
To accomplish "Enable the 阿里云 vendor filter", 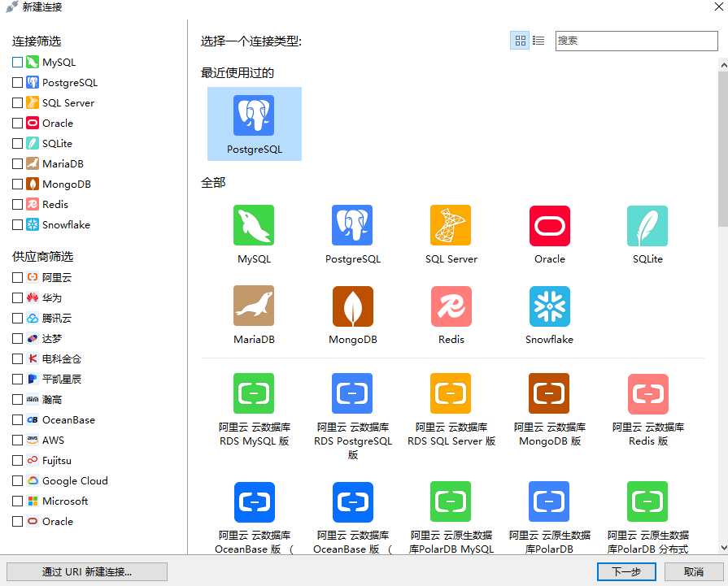I will click(x=18, y=277).
